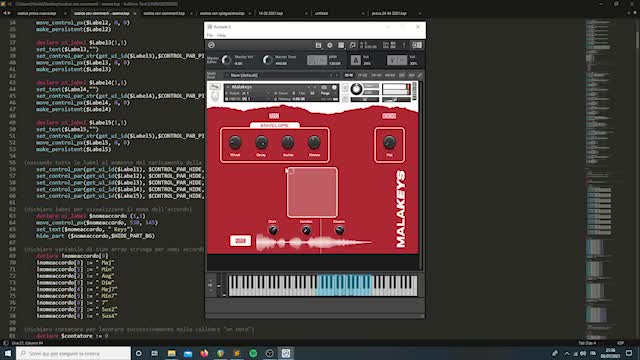Image resolution: width=640 pixels, height=360 pixels.
Task: Open the Kontakt Help menu
Action: 221,36
